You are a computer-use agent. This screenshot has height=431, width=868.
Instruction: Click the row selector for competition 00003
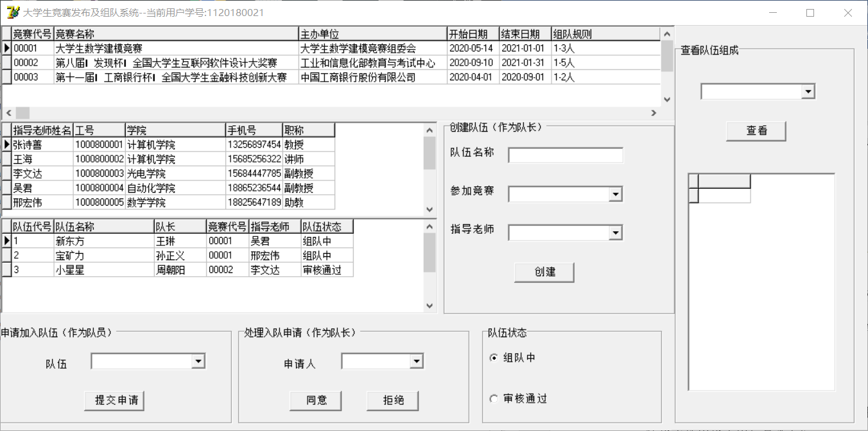click(7, 78)
